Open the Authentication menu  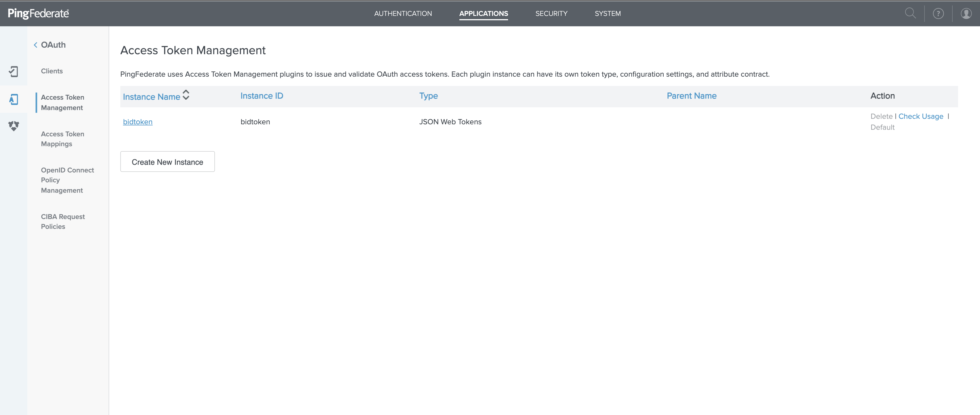tap(403, 13)
